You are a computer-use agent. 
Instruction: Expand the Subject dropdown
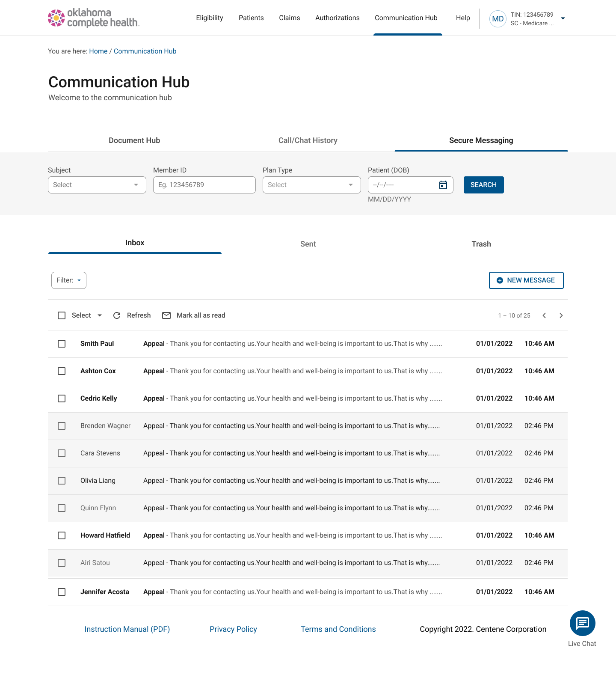pos(97,185)
